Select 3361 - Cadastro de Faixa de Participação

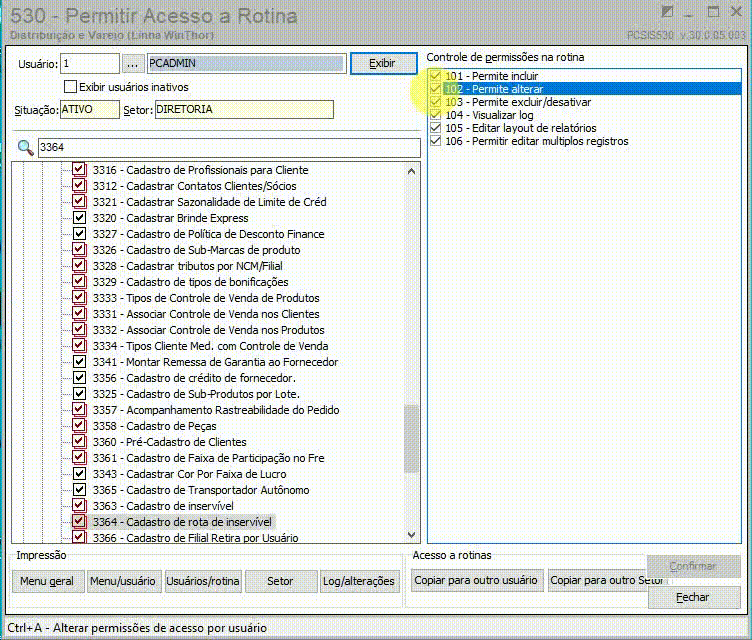coord(209,458)
